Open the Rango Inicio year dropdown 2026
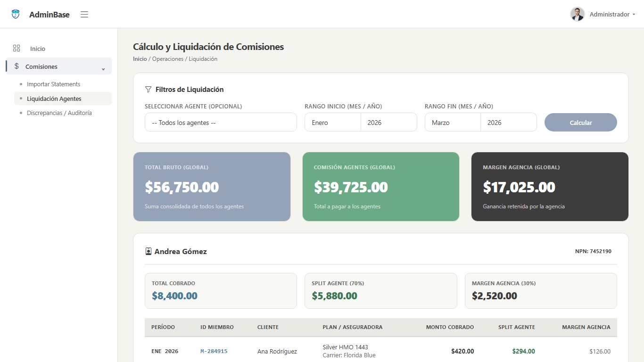Image resolution: width=644 pixels, height=362 pixels. 389,122
